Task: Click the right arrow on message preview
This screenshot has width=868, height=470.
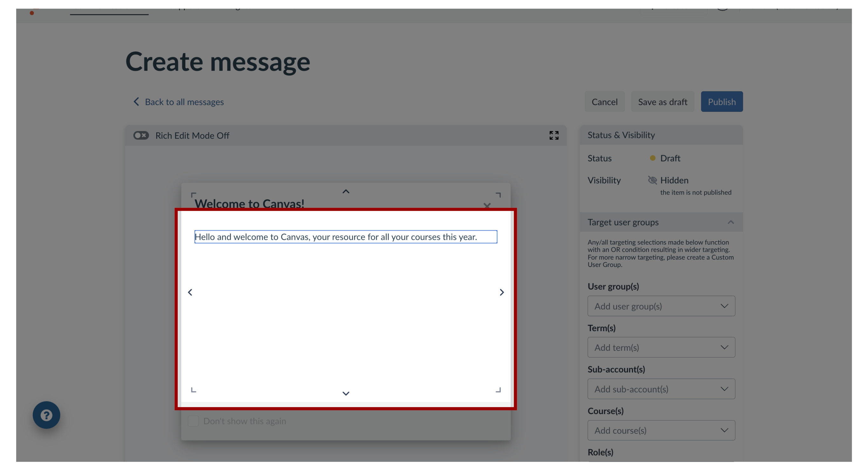Action: click(501, 292)
